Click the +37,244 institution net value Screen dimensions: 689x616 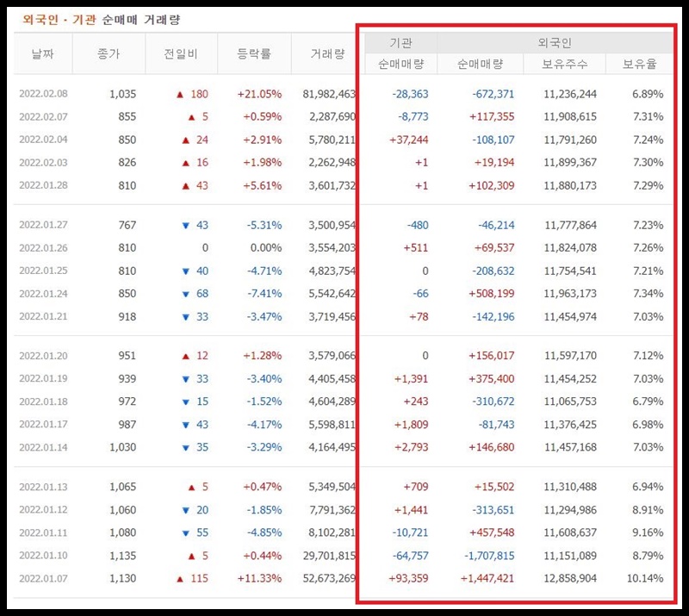tap(408, 140)
